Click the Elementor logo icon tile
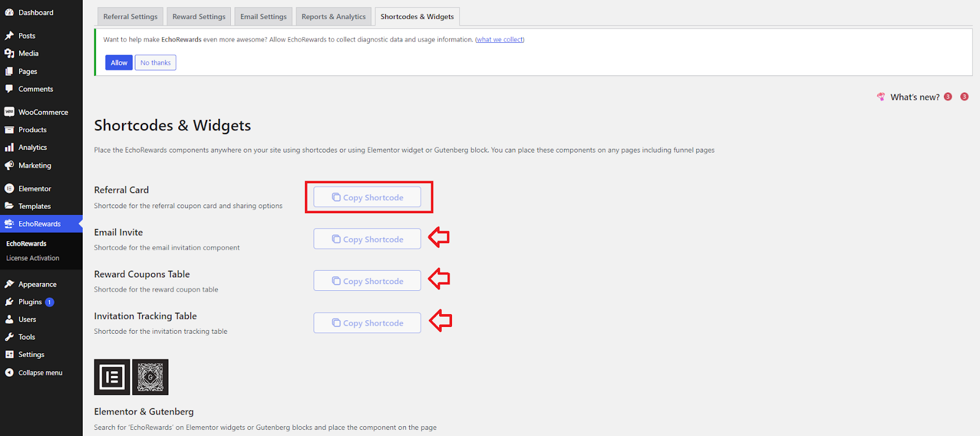 (x=112, y=377)
